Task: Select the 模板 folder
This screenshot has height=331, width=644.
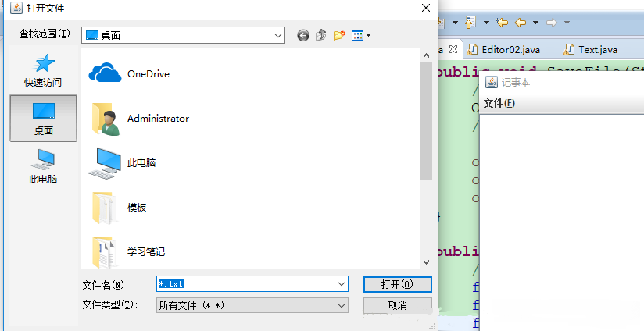Action: [136, 208]
